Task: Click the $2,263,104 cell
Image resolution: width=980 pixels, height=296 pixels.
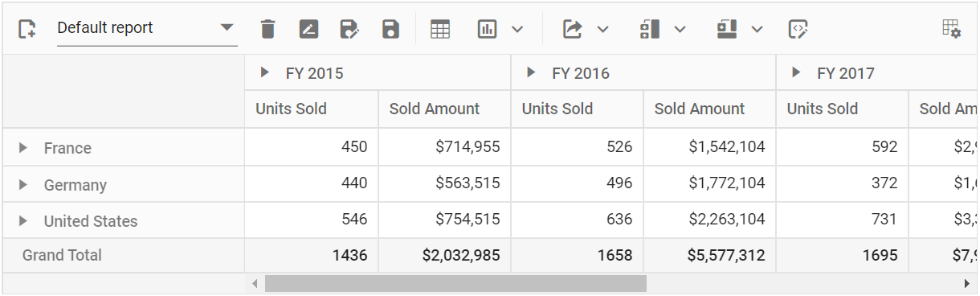Action: click(x=709, y=220)
